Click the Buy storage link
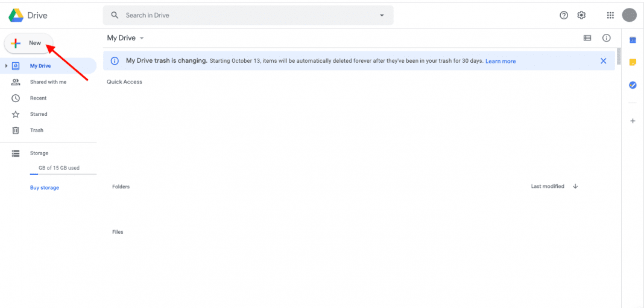This screenshot has height=308, width=644. tap(45, 187)
